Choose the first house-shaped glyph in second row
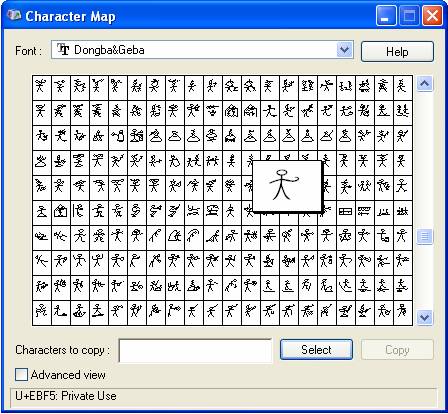Image resolution: width=448 pixels, height=414 pixels. 232,111
